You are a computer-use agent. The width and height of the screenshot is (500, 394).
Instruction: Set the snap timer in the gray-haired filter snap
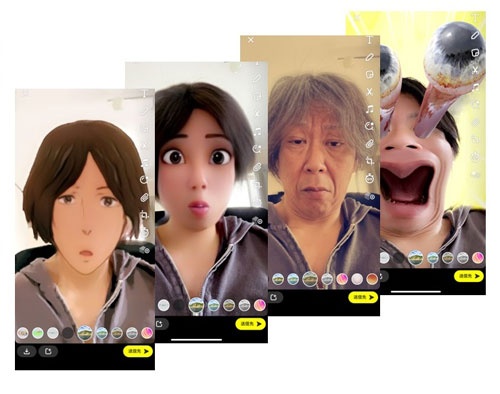[x=369, y=179]
